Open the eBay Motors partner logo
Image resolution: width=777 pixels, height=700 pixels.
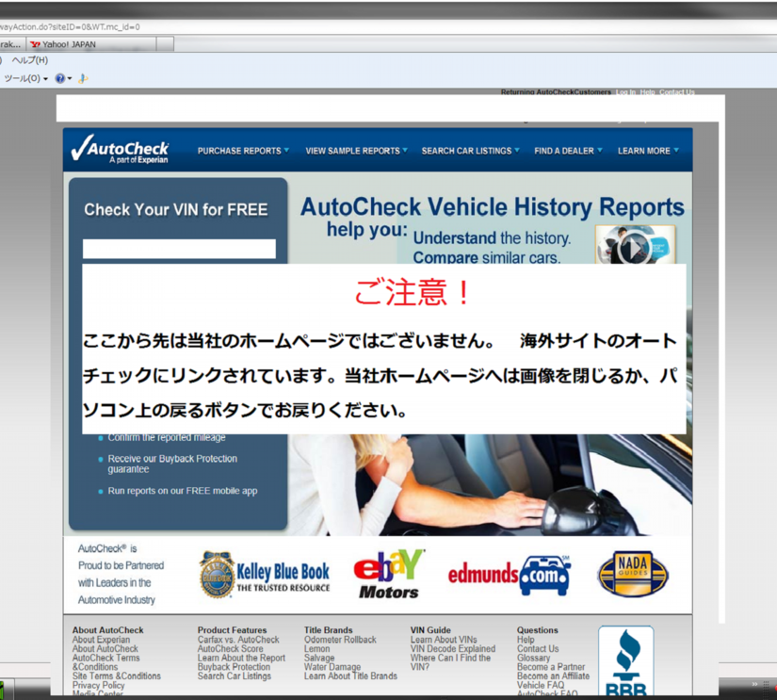pos(389,574)
